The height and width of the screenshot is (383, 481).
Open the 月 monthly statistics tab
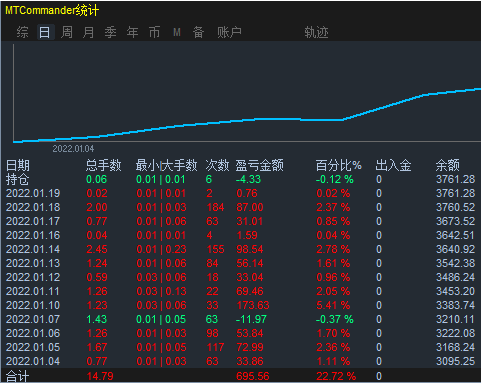(88, 32)
